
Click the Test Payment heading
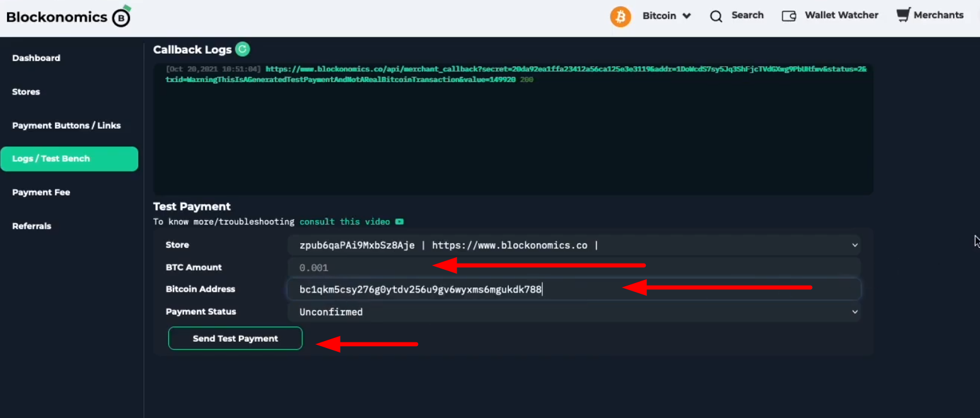click(192, 206)
